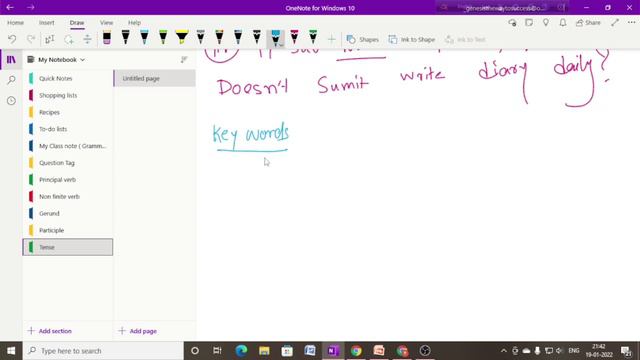Switch to the Draw tab
The width and height of the screenshot is (640, 360).
[x=77, y=22]
